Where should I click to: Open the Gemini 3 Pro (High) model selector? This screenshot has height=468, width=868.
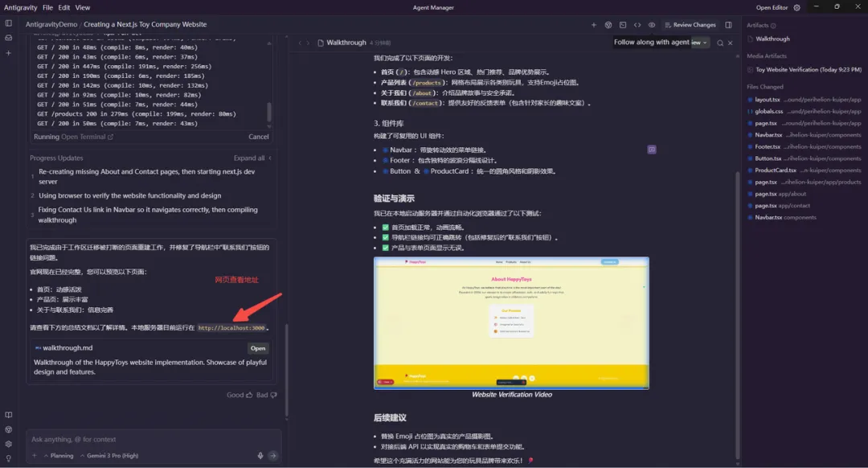tap(109, 455)
